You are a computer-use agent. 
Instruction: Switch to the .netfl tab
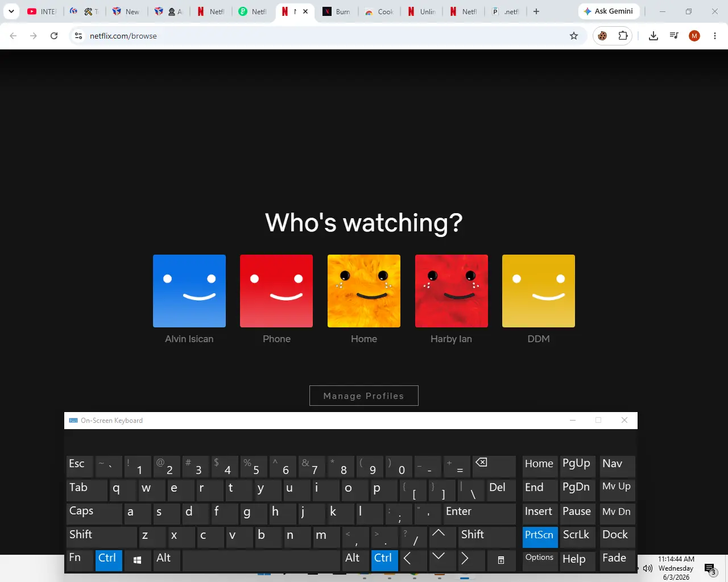point(505,11)
